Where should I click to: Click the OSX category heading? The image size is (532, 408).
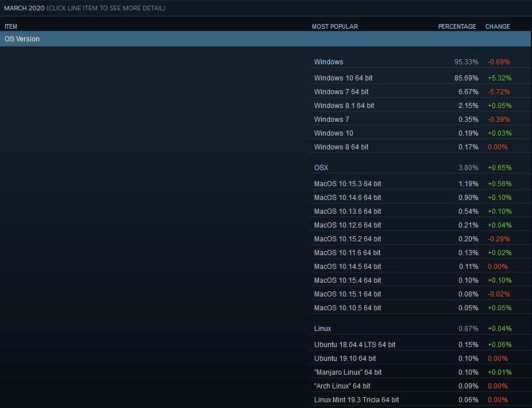pos(321,168)
